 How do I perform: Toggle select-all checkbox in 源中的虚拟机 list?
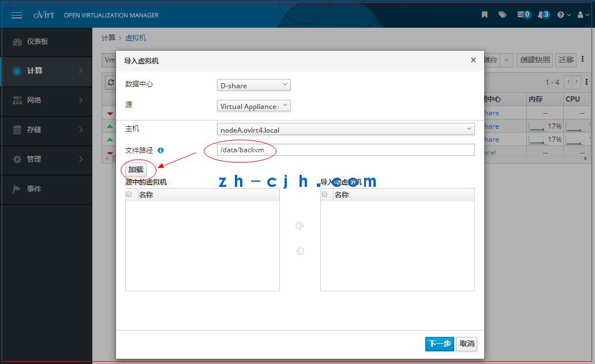coord(129,194)
